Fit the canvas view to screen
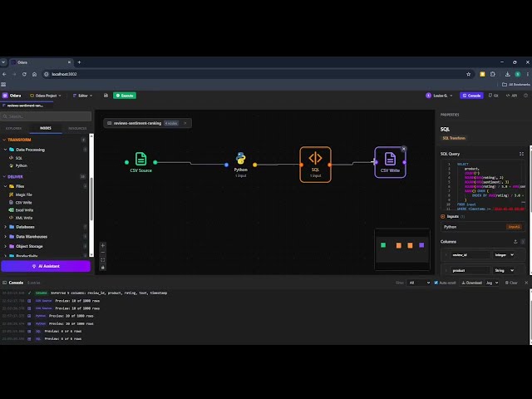Screen dimensions: 532x399 (x=103, y=260)
